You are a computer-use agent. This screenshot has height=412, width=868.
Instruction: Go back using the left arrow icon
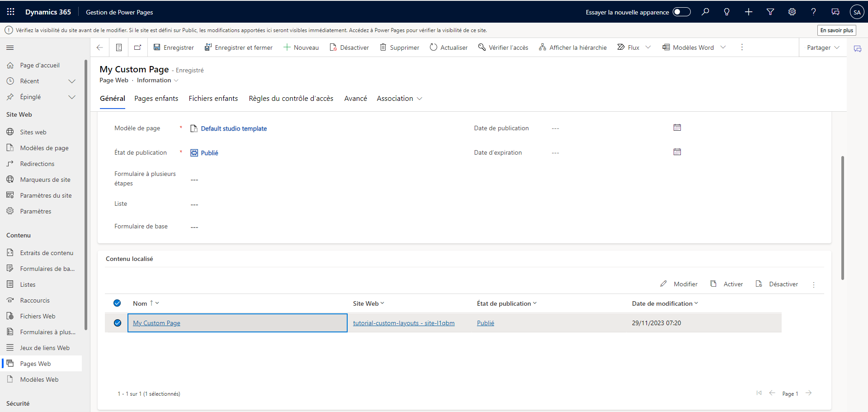pos(100,47)
